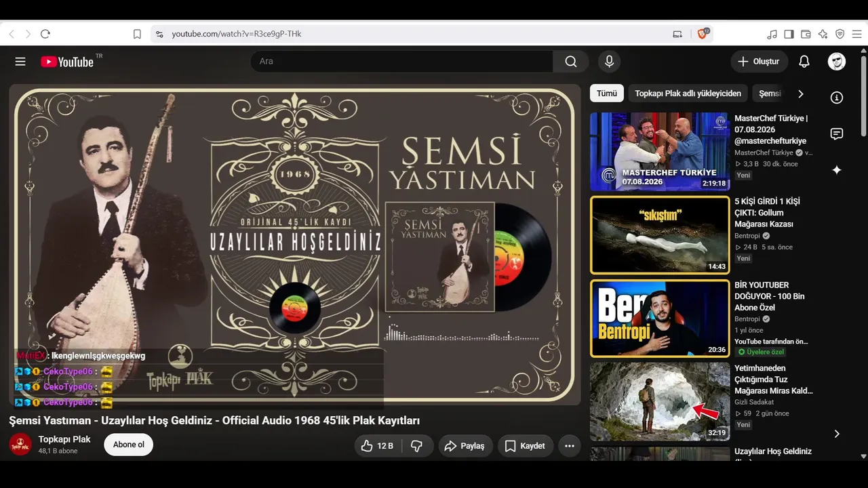
Task: Open the comments panel icon on right edge
Action: click(837, 134)
